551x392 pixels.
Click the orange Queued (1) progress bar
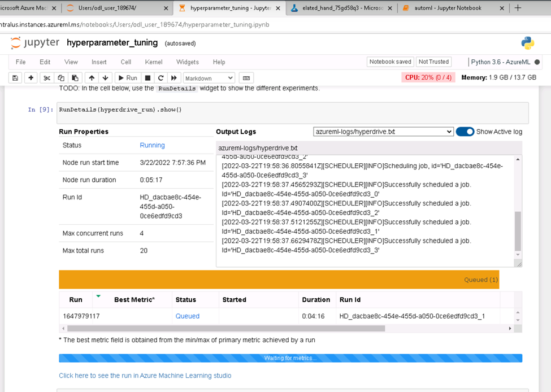279,280
